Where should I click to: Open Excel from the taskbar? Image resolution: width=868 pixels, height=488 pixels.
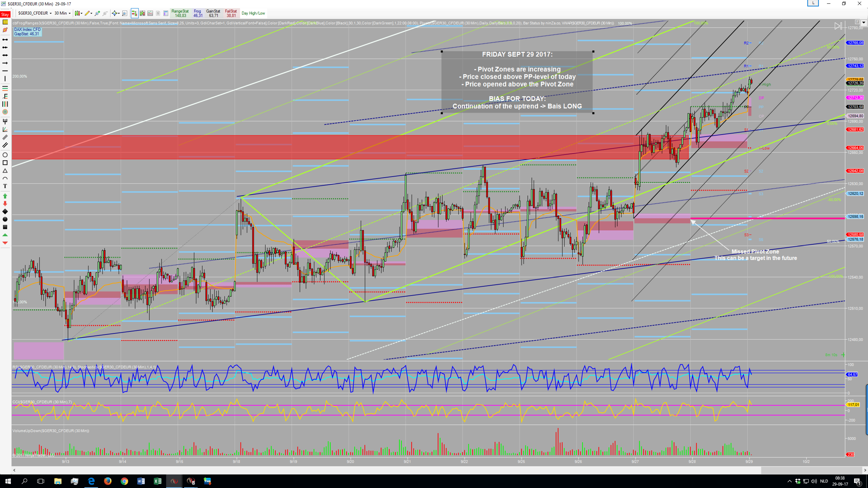point(157,481)
